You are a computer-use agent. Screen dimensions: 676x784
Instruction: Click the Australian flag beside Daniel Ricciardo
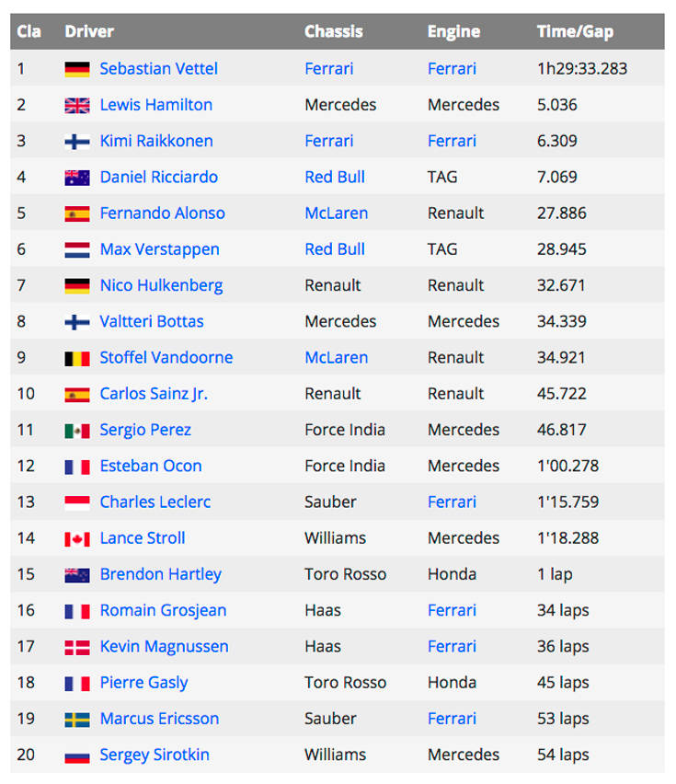click(77, 178)
